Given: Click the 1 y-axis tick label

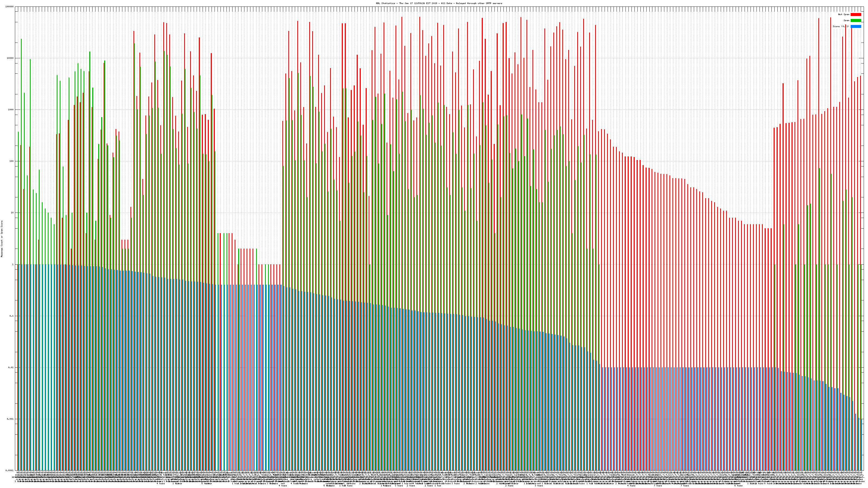Looking at the screenshot, I should pos(13,264).
